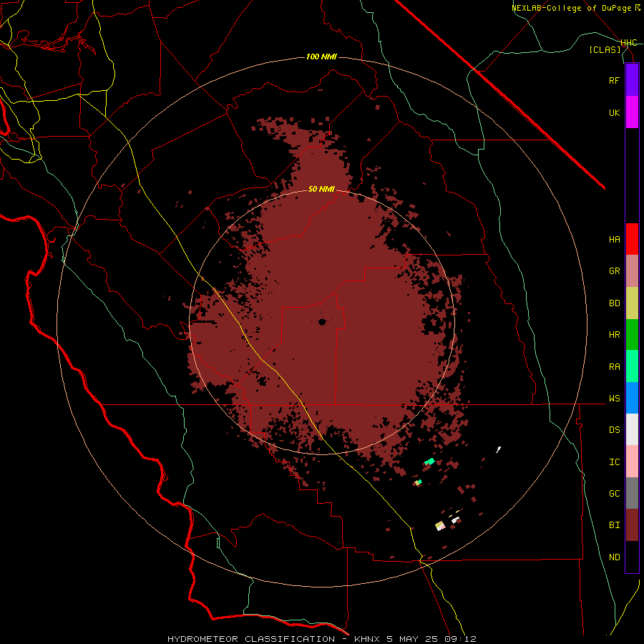Click the HHC product code label
Screen dimensions: 644x644
click(629, 43)
